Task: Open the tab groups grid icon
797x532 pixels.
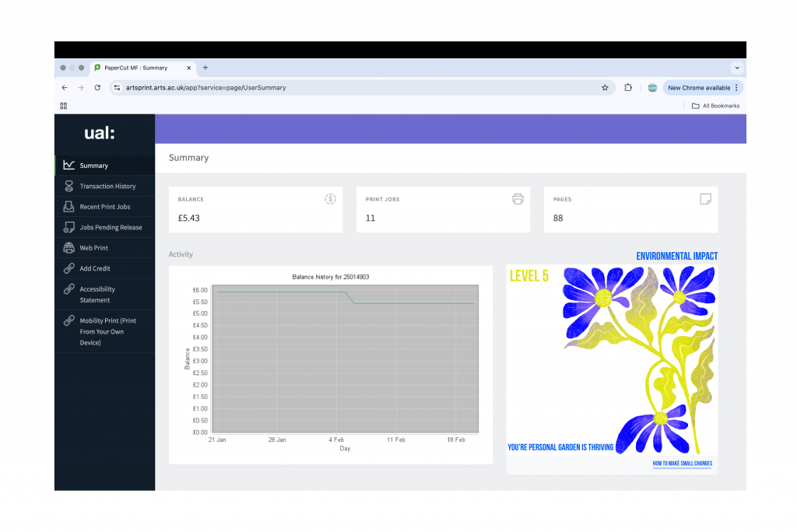Action: click(64, 106)
